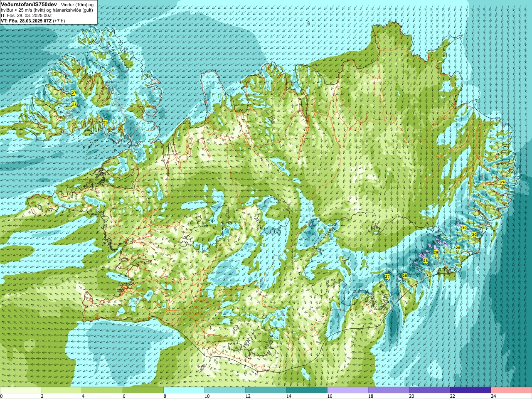Screen dimensions: 532x399
Task: Click legend scale number '2'
Action: [42, 396]
